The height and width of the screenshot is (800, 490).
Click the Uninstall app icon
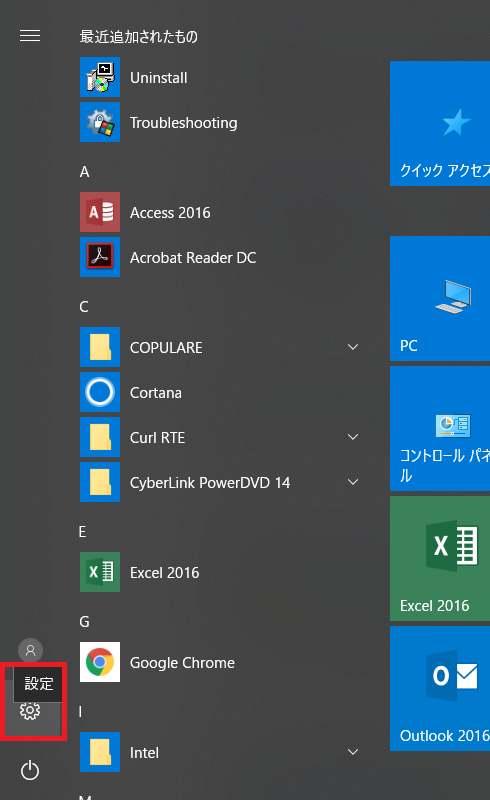[x=100, y=77]
